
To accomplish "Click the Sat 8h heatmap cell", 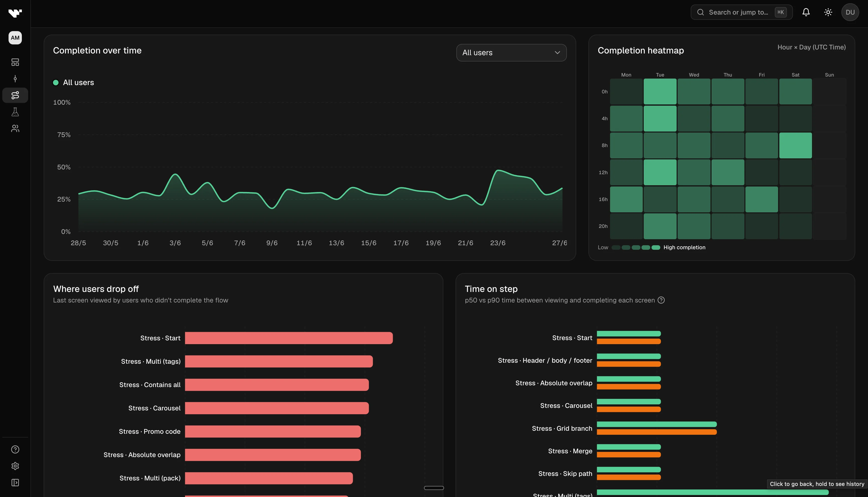I will (x=795, y=145).
